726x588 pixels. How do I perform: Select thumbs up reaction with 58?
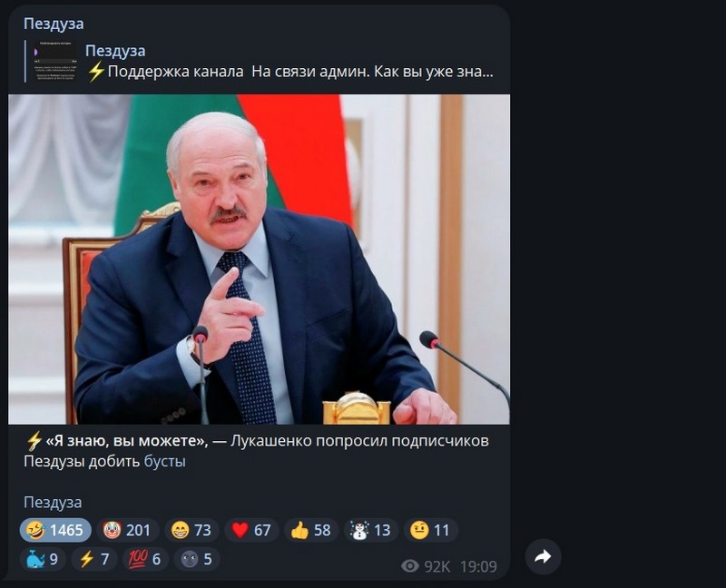[310, 530]
